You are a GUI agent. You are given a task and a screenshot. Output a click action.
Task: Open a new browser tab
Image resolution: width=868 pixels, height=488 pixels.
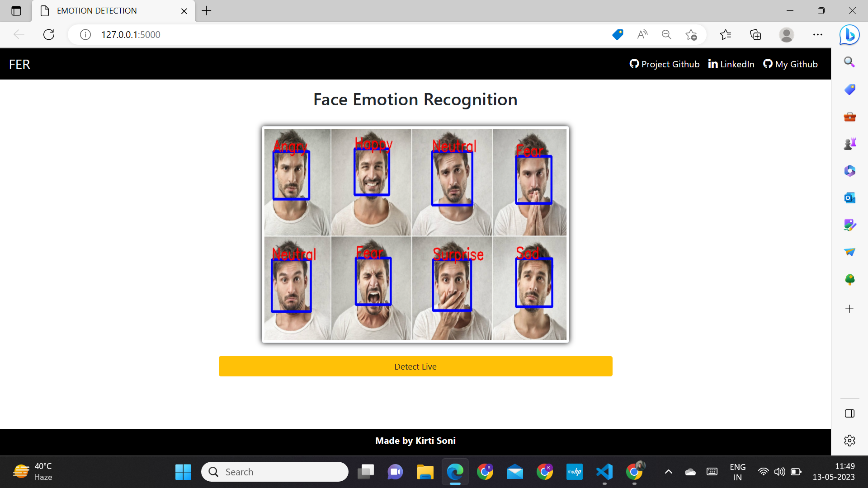click(207, 10)
